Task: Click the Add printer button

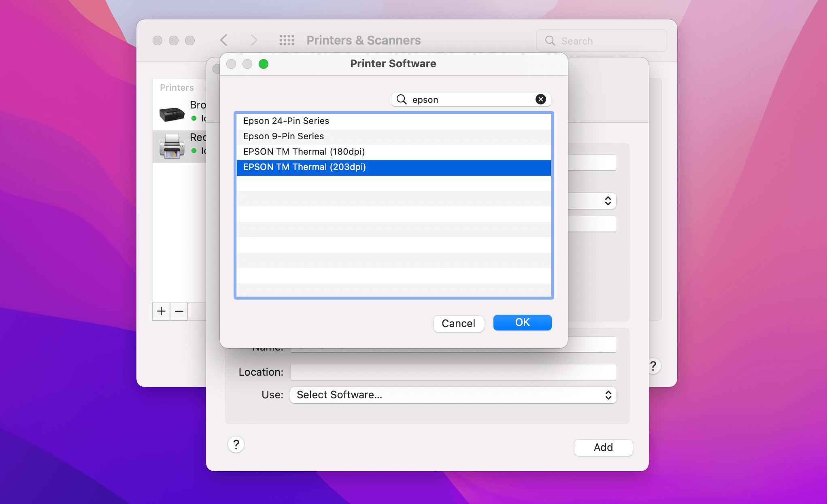Action: [x=603, y=447]
